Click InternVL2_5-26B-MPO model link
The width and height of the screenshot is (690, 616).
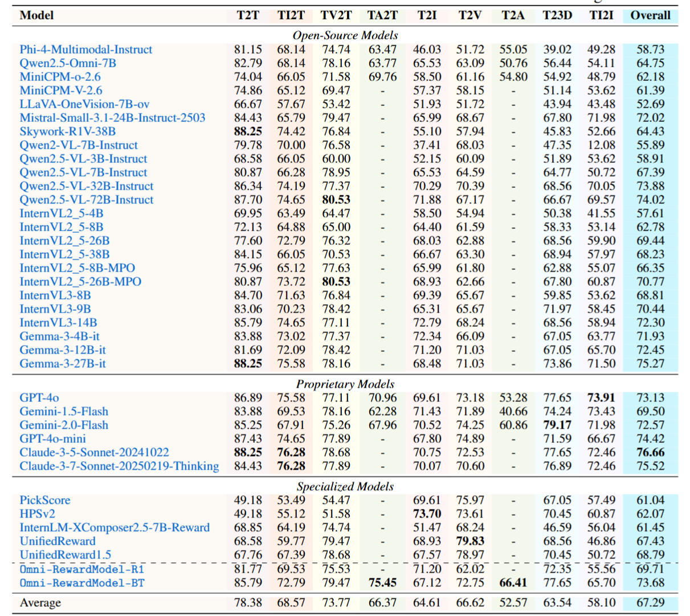click(x=80, y=282)
